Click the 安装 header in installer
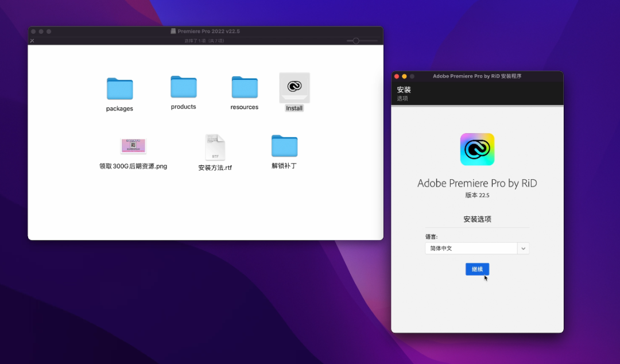This screenshot has height=364, width=620. click(404, 90)
